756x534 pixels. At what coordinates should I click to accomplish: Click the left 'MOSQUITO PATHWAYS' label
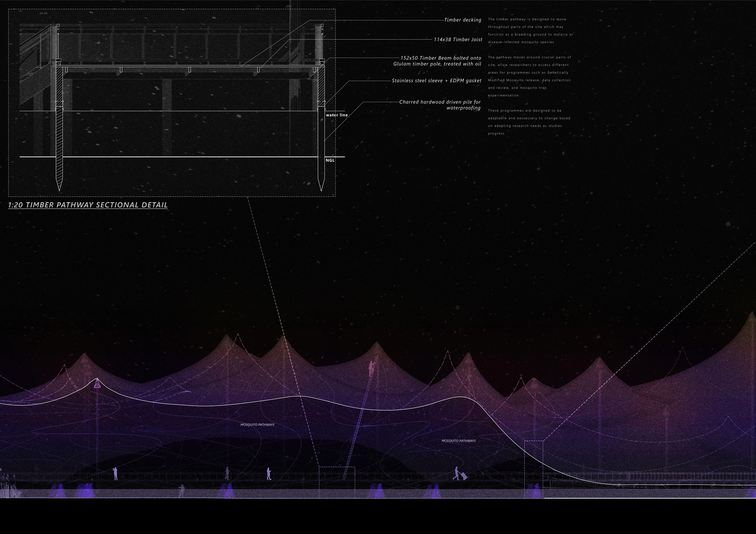tap(257, 425)
